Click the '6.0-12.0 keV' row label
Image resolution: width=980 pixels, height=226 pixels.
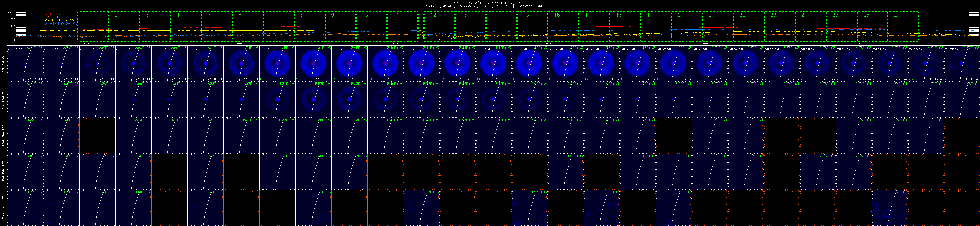tap(3, 100)
